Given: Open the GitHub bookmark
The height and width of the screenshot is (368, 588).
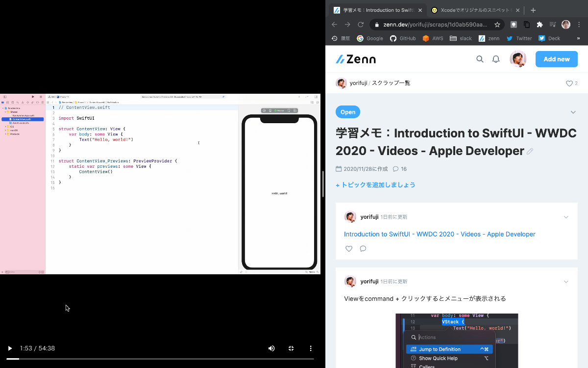Looking at the screenshot, I should [x=403, y=38].
